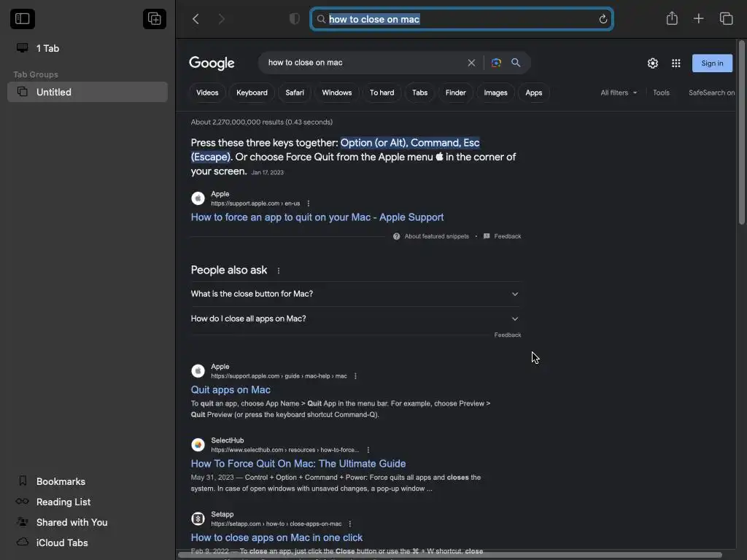
Task: Open options beside SelectHub result URL
Action: (368, 450)
